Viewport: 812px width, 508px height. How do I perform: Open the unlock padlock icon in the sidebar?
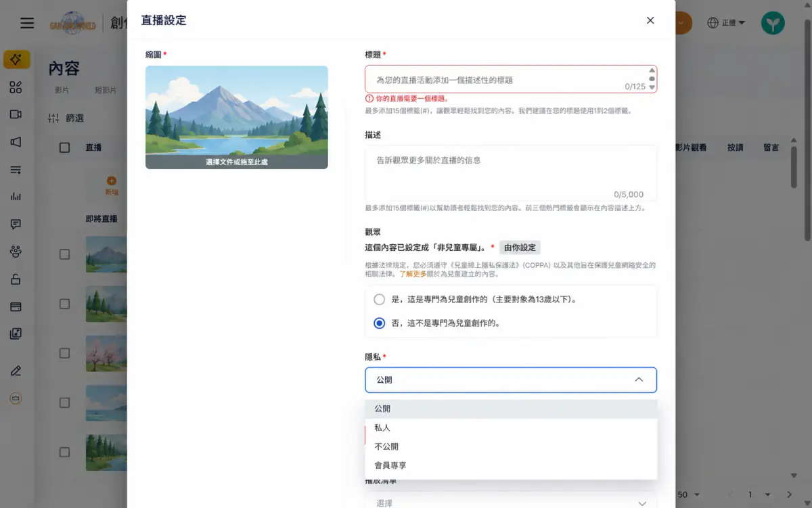pos(16,279)
